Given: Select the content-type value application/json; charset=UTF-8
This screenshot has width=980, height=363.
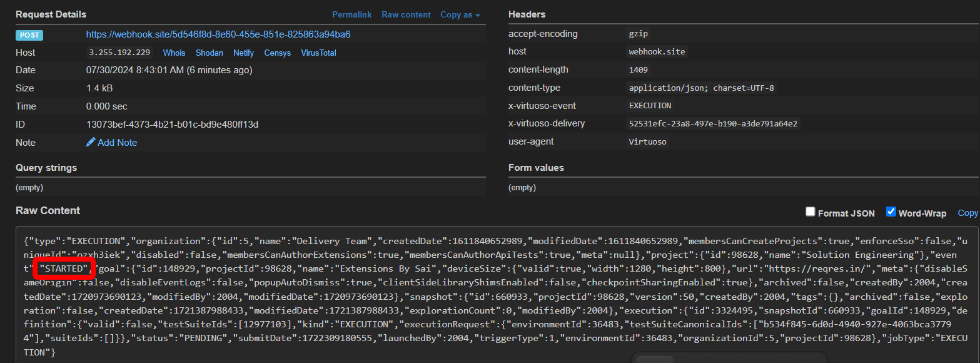Looking at the screenshot, I should click(702, 88).
